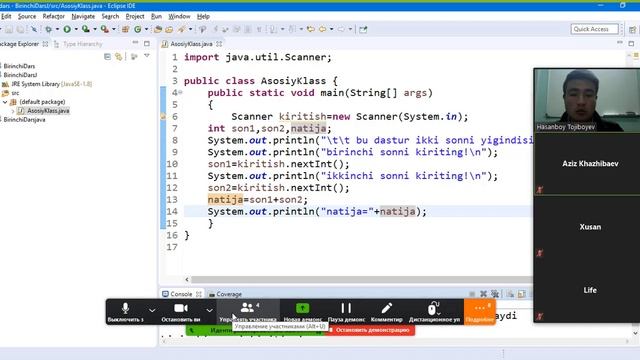This screenshot has height=360, width=640.
Task: Open External Tools dropdown arrow
Action: click(x=114, y=29)
